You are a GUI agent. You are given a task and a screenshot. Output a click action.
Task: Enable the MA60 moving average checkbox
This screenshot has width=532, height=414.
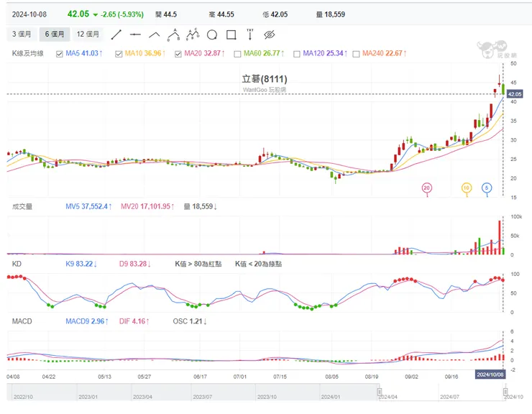(237, 54)
